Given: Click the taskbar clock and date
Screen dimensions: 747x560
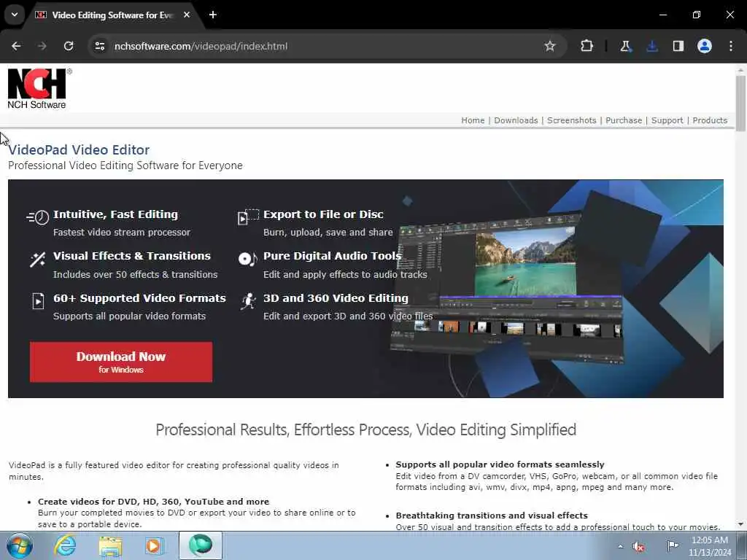Looking at the screenshot, I should click(x=710, y=546).
